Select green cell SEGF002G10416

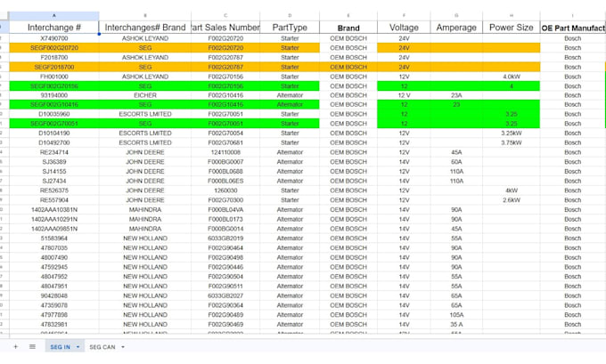54,105
